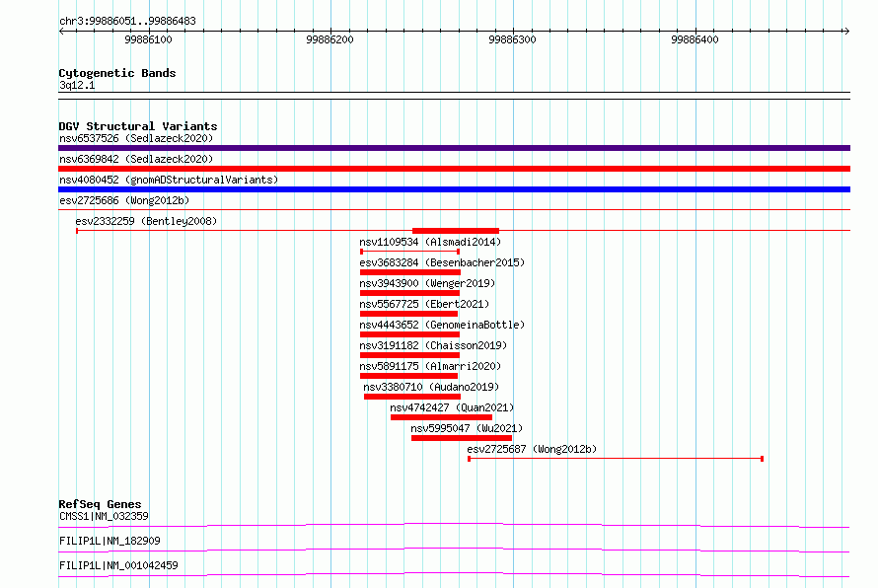
Task: Click the esv3683284 (Besenbacher2015) label
Action: click(442, 262)
